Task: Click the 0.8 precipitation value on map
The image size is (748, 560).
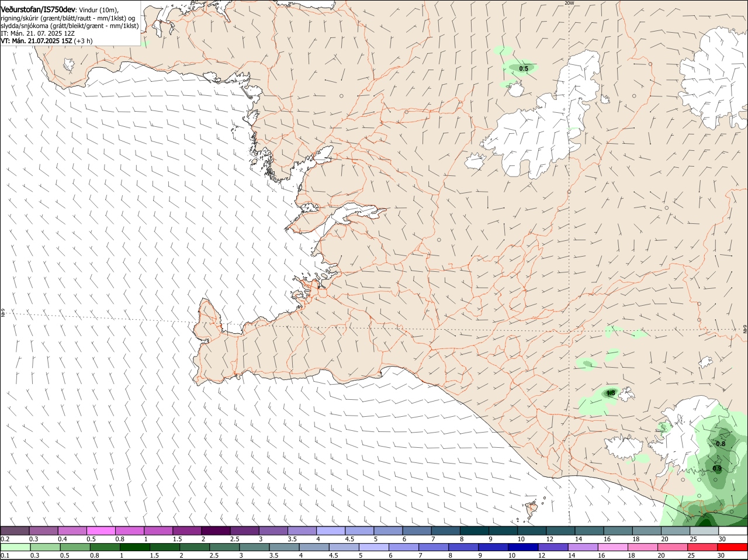Action: 721,444
